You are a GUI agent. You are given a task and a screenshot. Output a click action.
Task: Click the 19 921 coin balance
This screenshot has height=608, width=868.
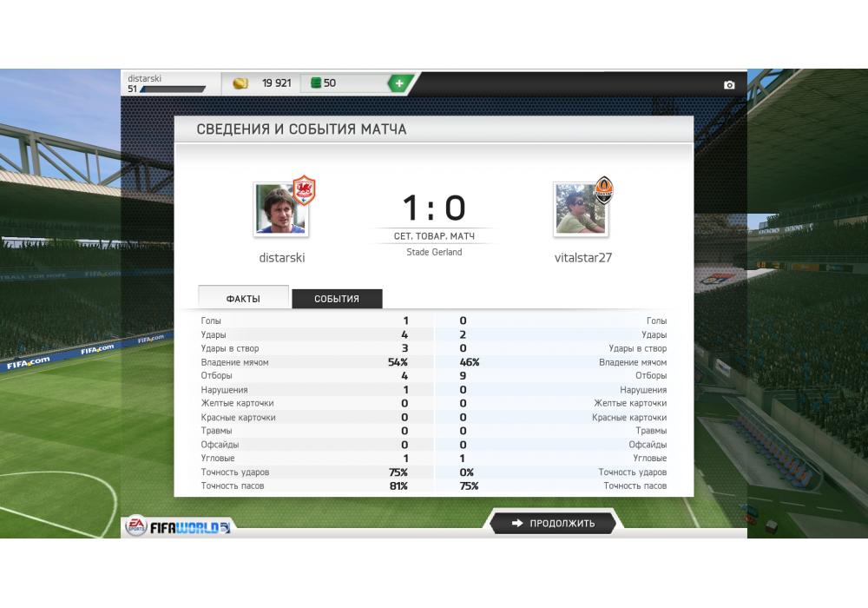(276, 83)
